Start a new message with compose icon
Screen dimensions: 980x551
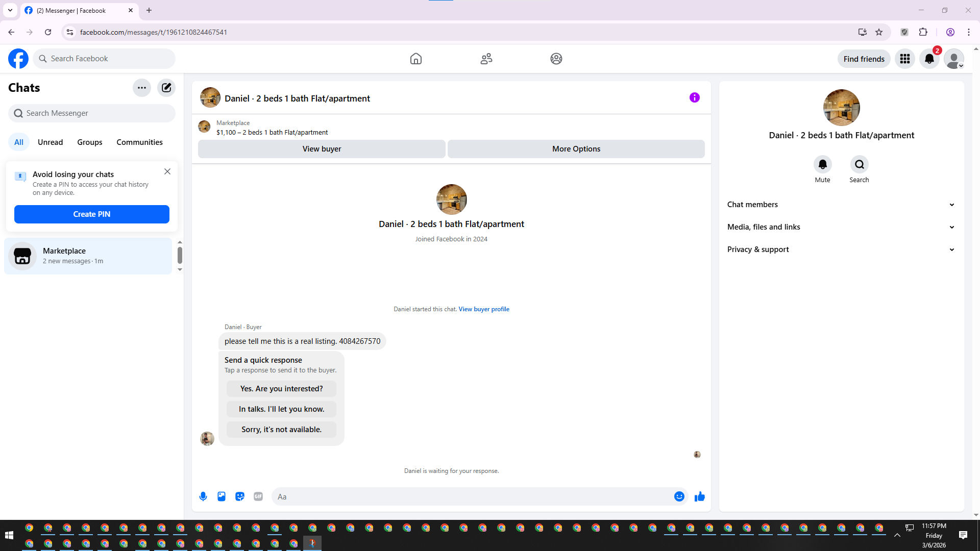click(x=166, y=88)
